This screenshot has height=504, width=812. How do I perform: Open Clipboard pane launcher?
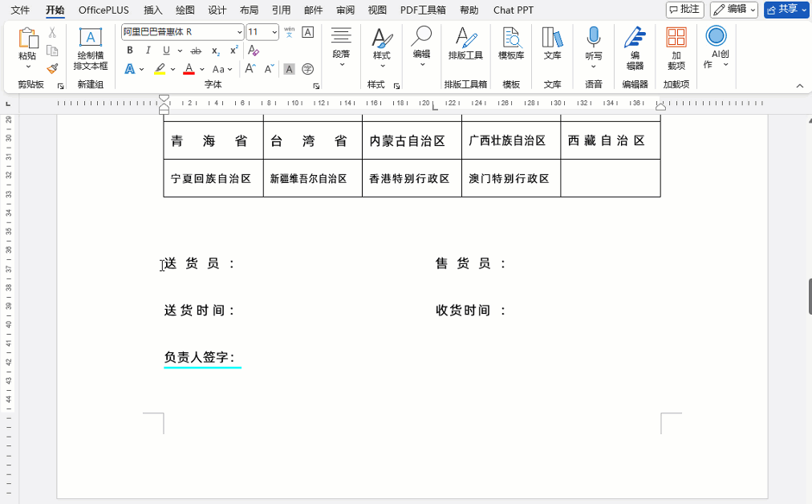tap(61, 86)
